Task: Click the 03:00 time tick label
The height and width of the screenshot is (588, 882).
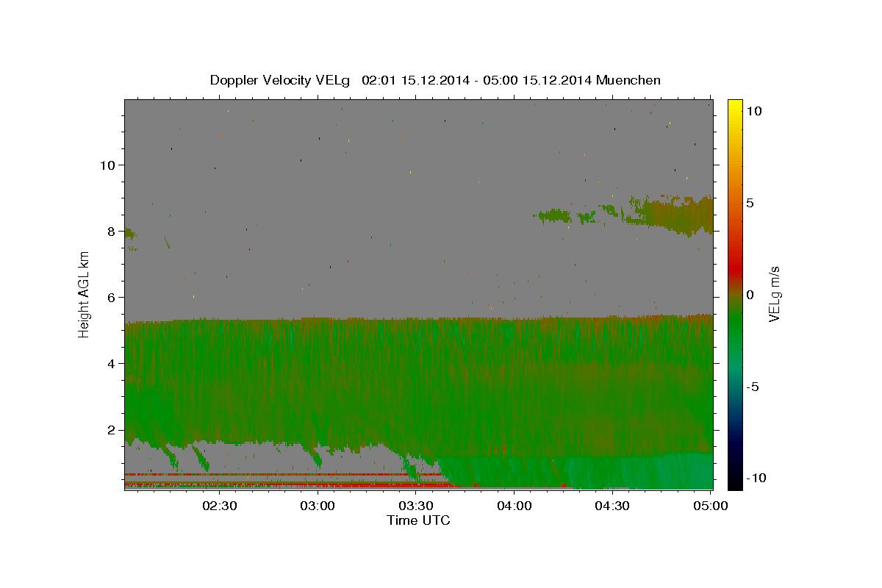Action: pos(318,506)
